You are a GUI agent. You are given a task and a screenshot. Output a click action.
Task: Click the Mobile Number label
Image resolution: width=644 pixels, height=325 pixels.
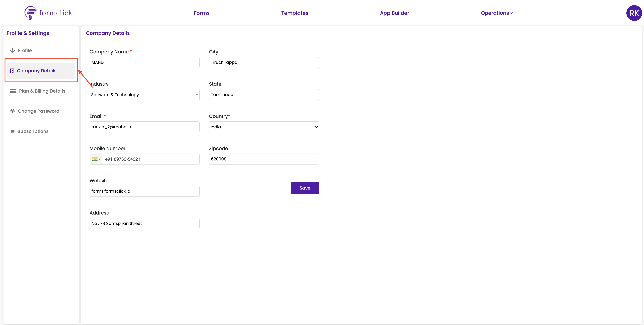point(108,148)
